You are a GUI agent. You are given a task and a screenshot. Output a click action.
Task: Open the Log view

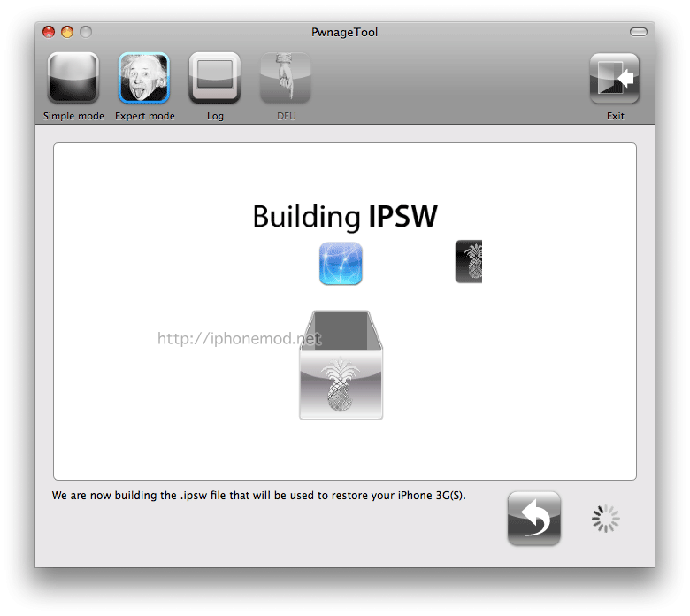pos(215,79)
